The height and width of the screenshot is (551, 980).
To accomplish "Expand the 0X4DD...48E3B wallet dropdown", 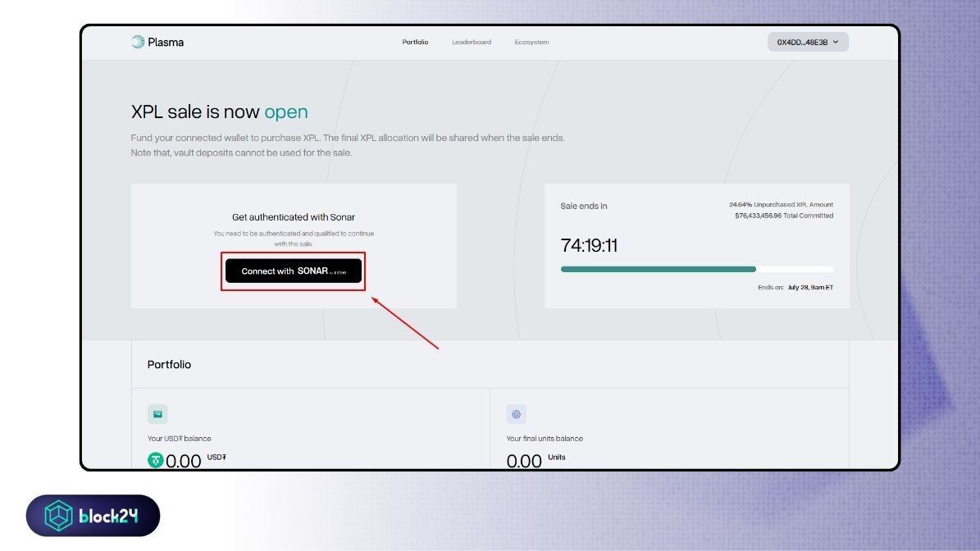I will click(808, 42).
